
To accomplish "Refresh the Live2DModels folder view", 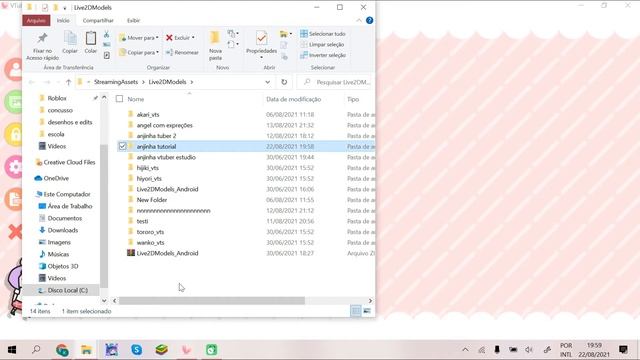I will click(284, 82).
